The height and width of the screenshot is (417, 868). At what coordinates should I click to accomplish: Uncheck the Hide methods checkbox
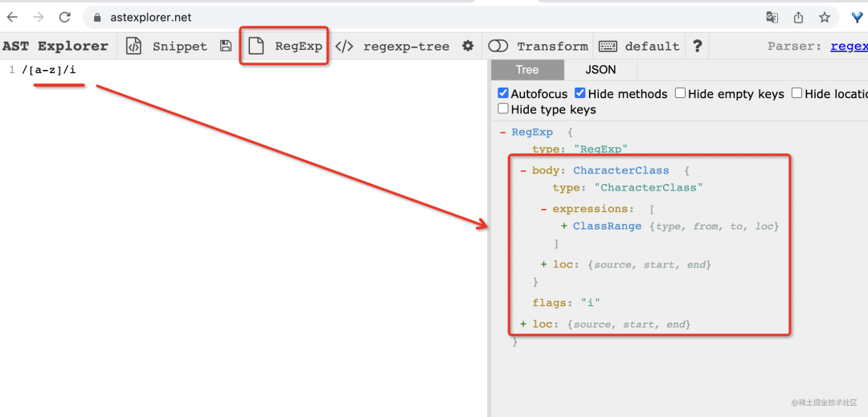point(579,93)
